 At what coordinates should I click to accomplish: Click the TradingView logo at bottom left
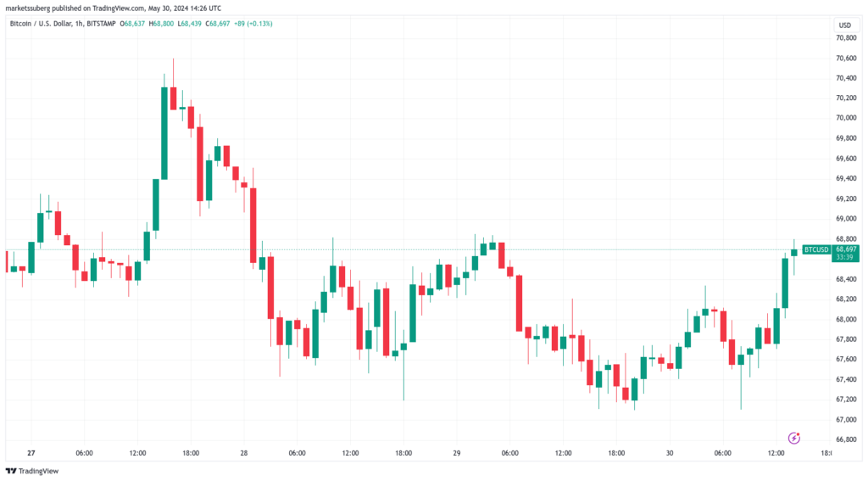(x=32, y=471)
